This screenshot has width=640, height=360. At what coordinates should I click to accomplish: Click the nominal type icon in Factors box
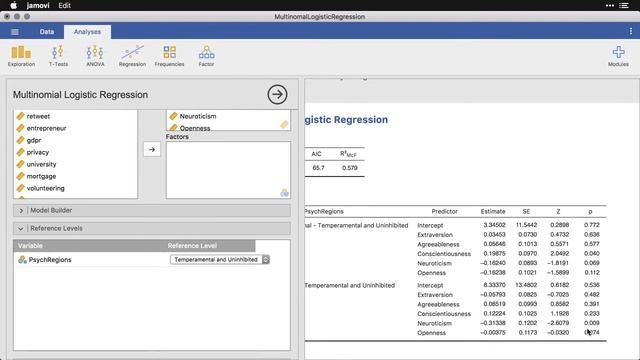tap(284, 193)
